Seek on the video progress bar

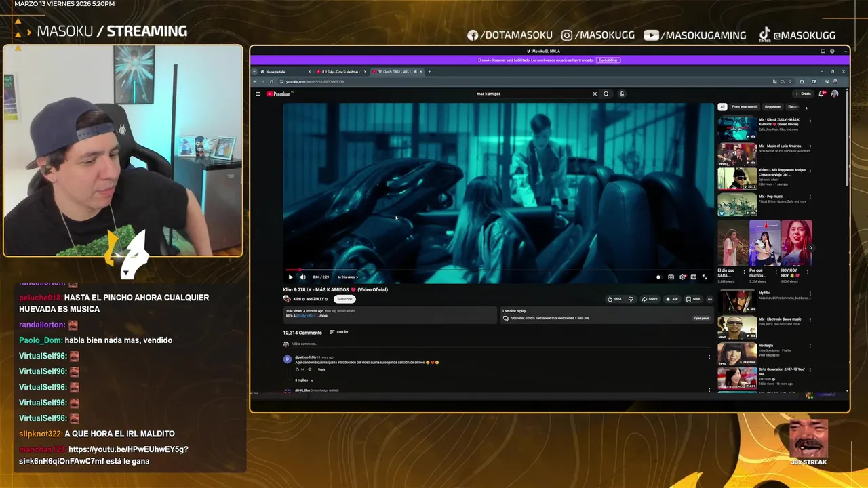tap(498, 270)
